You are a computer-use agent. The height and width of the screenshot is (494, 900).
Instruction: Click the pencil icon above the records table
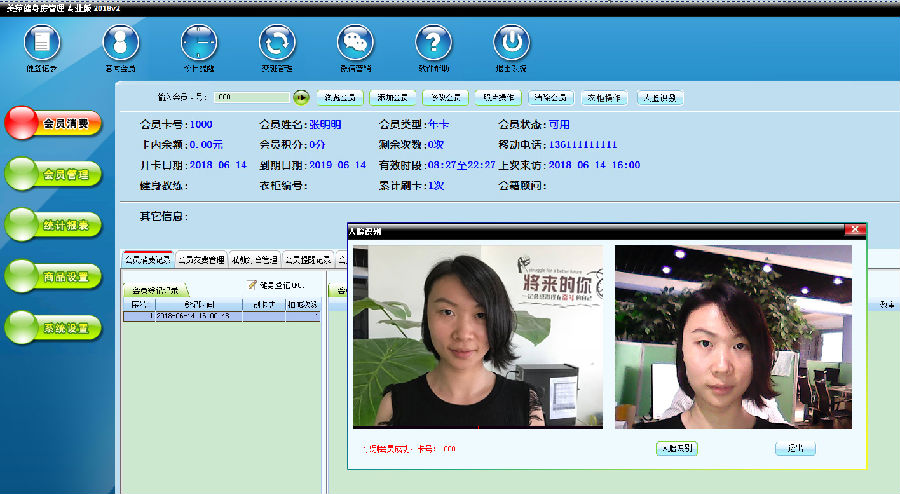(252, 285)
